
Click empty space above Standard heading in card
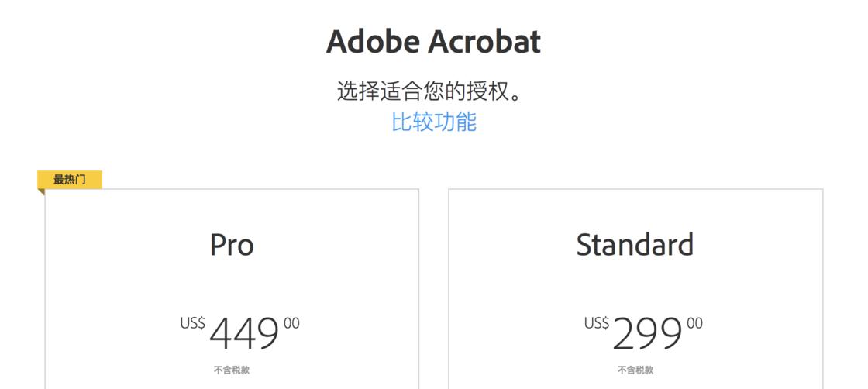[x=635, y=208]
